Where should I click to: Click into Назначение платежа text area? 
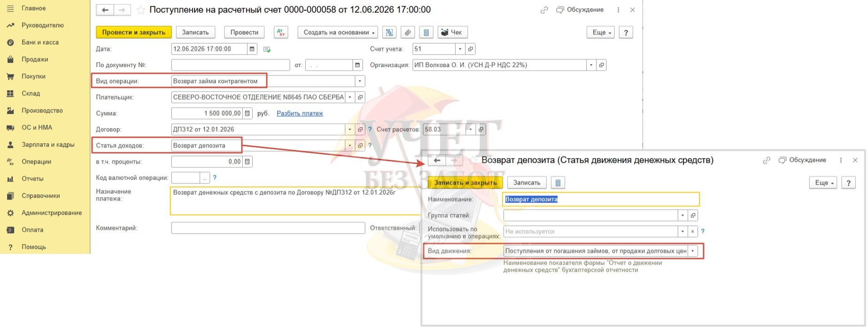pyautogui.click(x=295, y=201)
